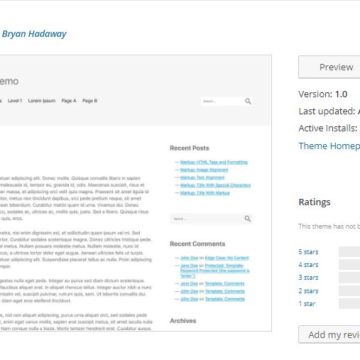Open the Page B menu item
360x360 pixels.
pos(90,101)
